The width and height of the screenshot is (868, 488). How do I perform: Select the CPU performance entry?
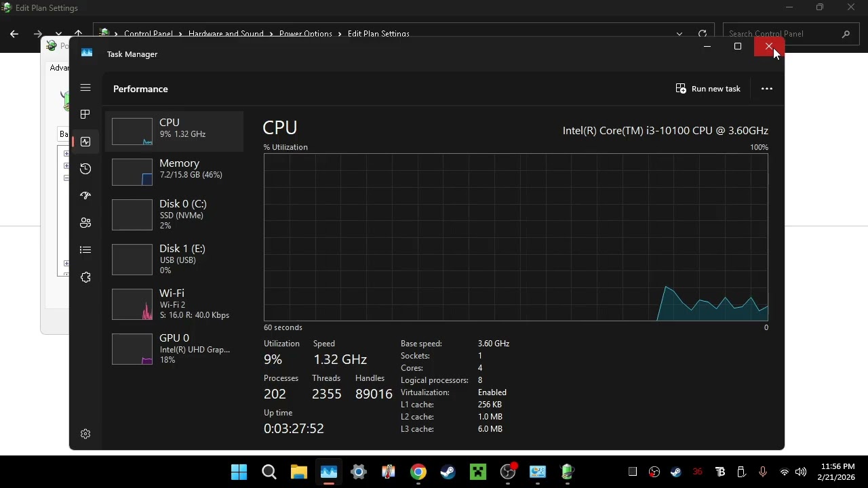pos(175,131)
